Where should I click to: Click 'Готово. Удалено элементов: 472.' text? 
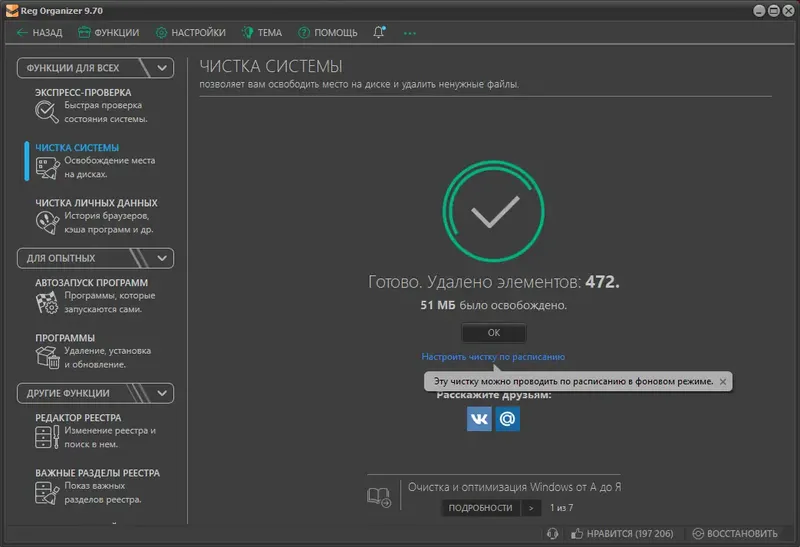(493, 282)
